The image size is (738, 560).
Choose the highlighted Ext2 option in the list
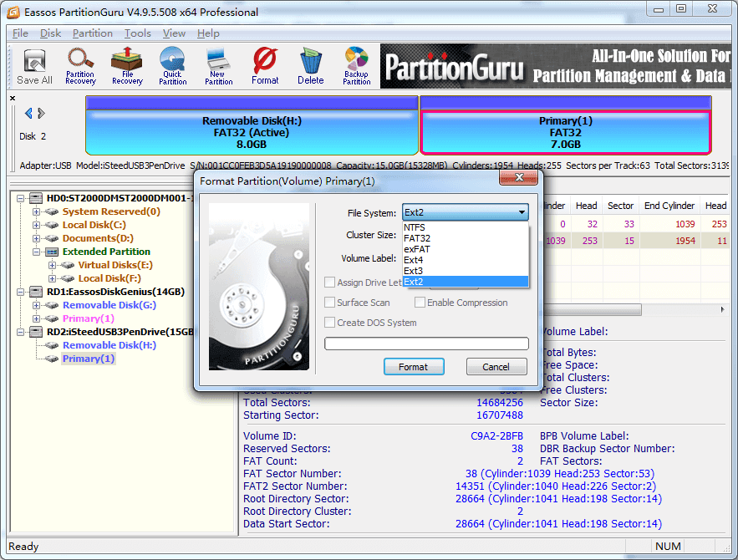466,282
